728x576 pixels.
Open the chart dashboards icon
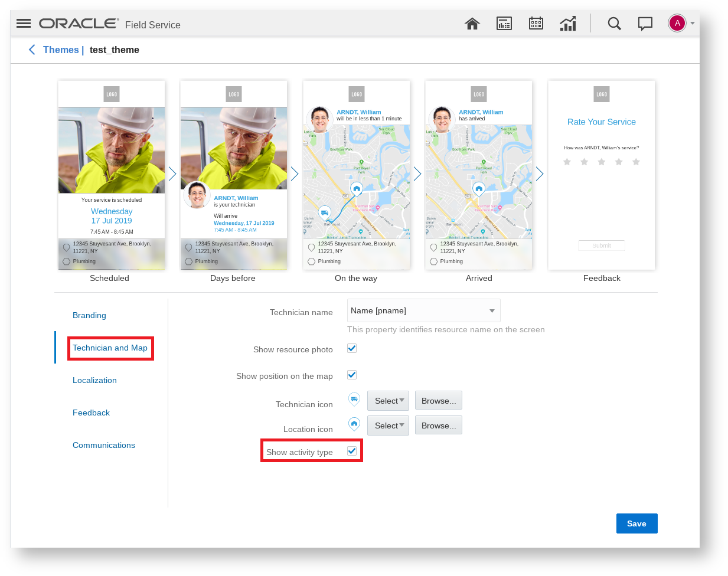(568, 24)
